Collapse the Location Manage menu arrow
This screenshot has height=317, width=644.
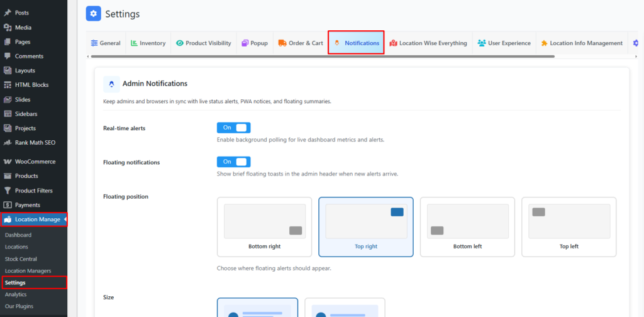pos(65,220)
